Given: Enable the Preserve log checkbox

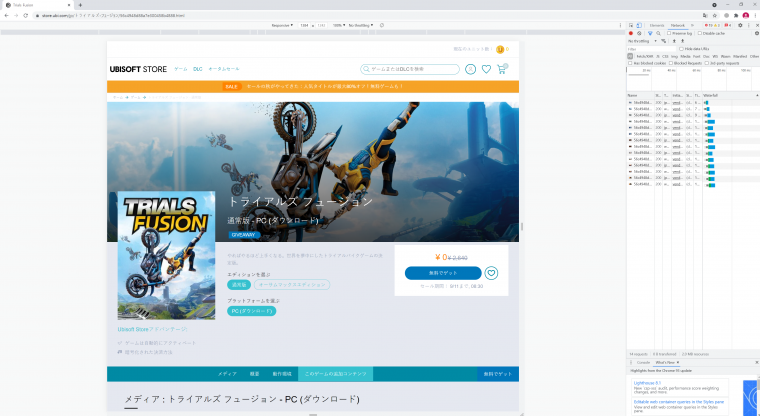Looking at the screenshot, I should (x=669, y=33).
